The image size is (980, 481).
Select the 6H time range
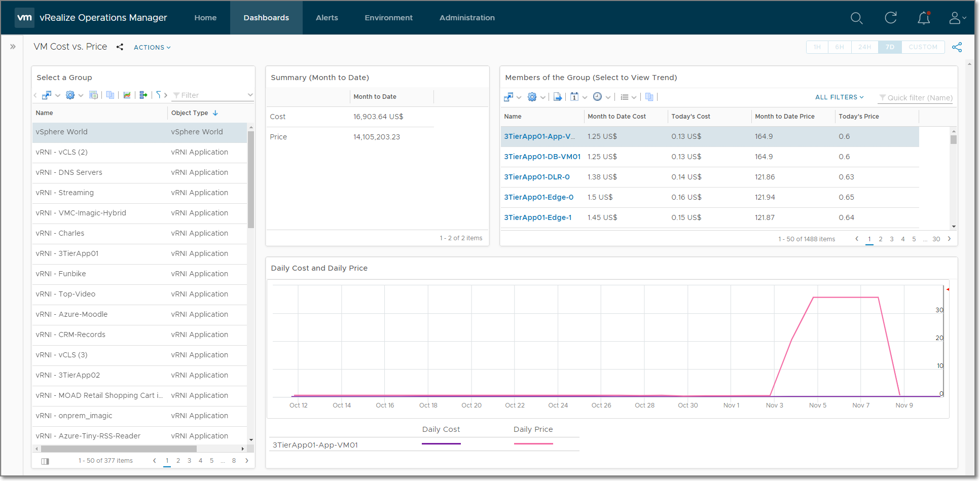[840, 47]
